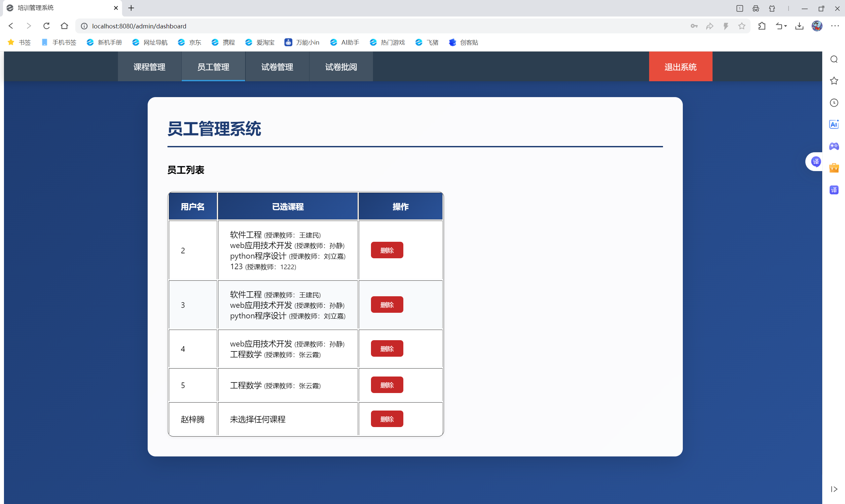
Task: Delete employee 赵梓腾
Action: click(387, 419)
